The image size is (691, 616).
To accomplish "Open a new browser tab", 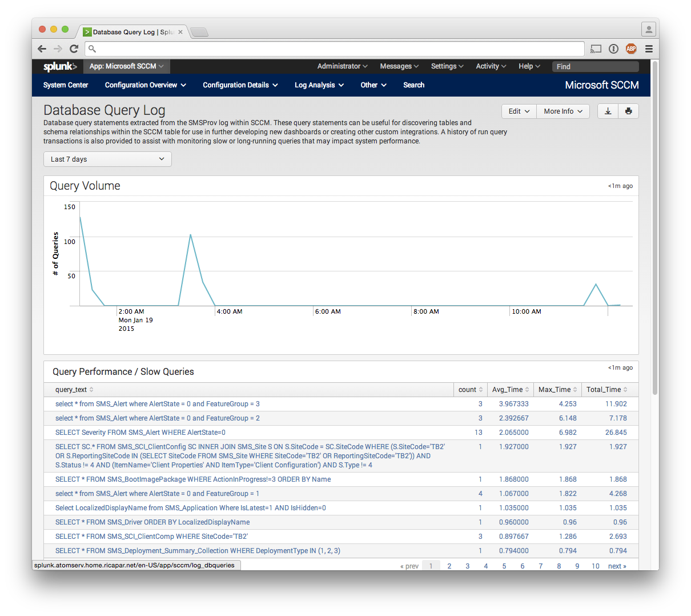I will point(199,32).
